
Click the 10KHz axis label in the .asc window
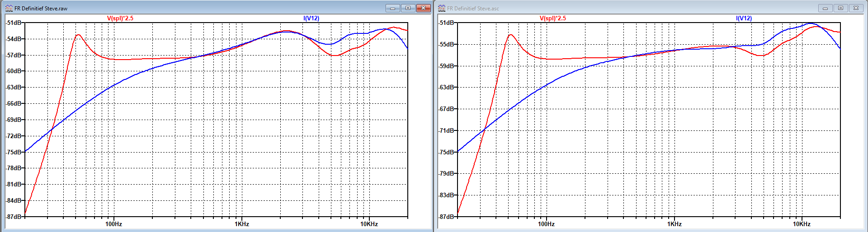(802, 224)
